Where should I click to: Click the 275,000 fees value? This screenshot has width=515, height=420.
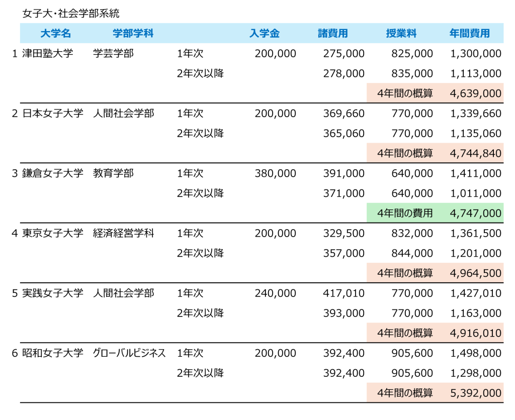click(x=344, y=53)
